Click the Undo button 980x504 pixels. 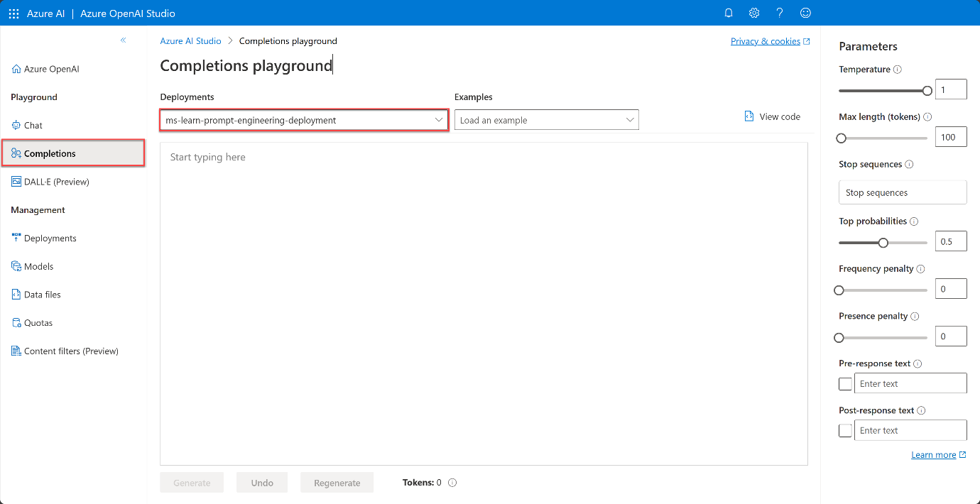[x=262, y=483]
